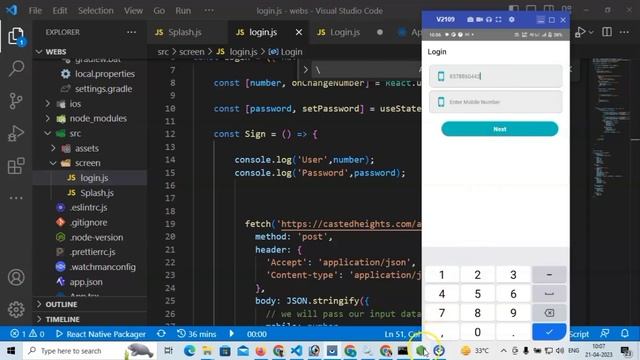Open the Extensions view

[x=16, y=166]
